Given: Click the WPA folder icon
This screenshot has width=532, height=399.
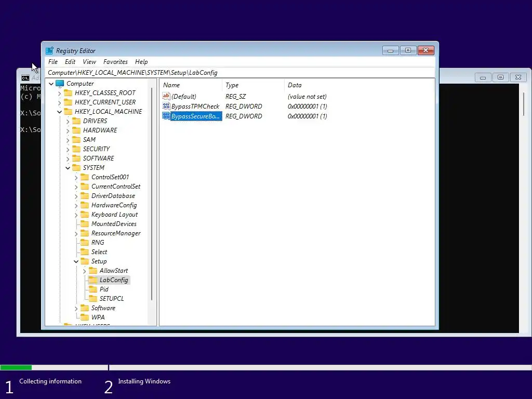Looking at the screenshot, I should (x=85, y=317).
